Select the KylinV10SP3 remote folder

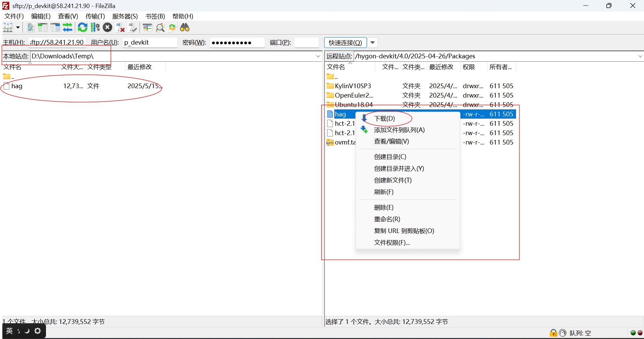353,86
